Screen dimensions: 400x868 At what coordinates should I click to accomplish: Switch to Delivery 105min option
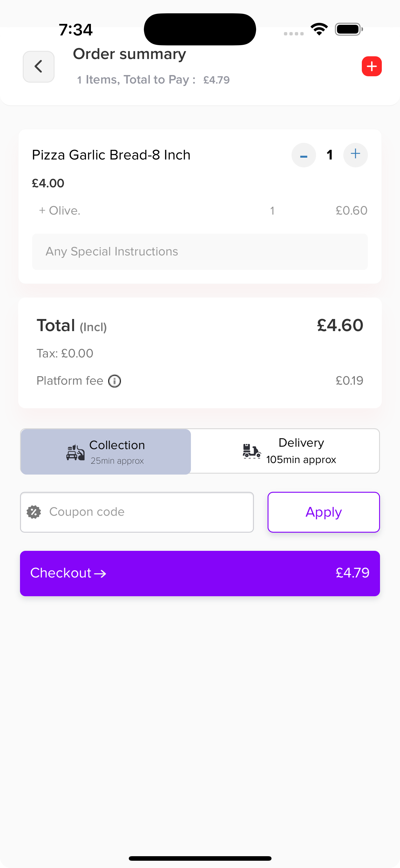point(285,451)
